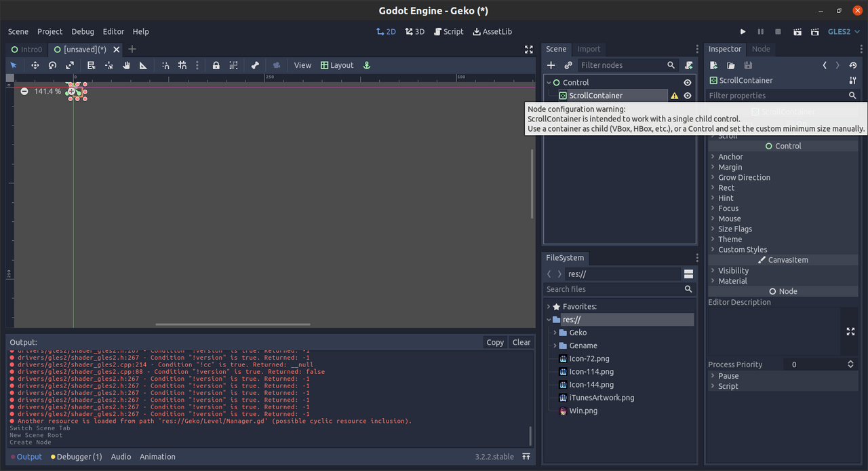Toggle grid snapping
The height and width of the screenshot is (471, 868).
(x=182, y=65)
